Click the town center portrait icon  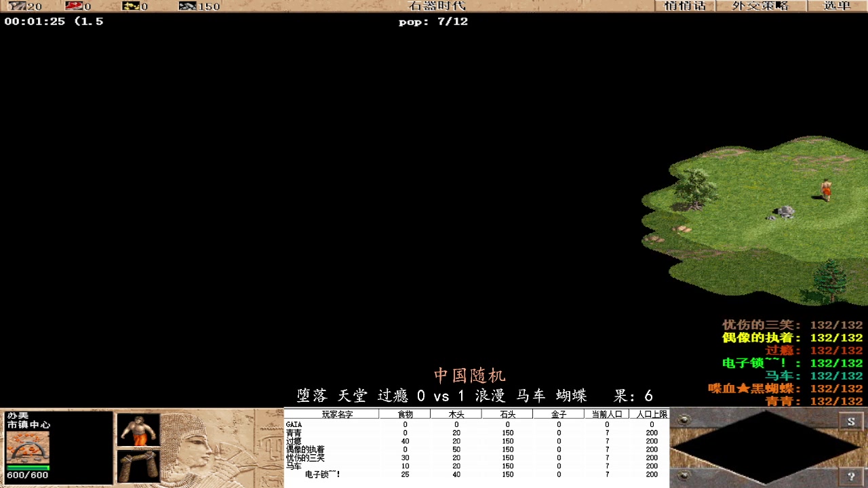28,447
